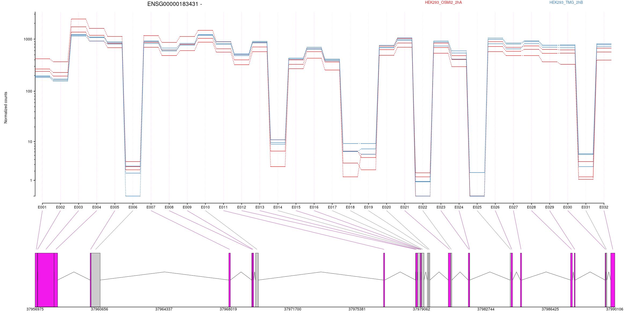
Task: Click the E016 exon label
Action: coord(314,207)
